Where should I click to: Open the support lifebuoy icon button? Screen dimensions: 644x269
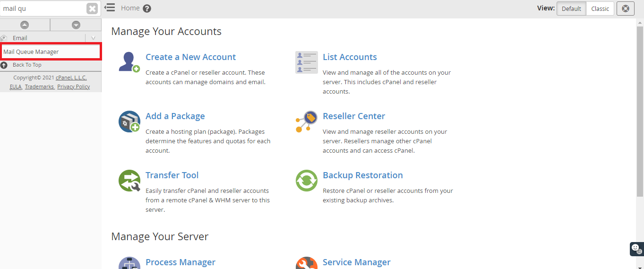pyautogui.click(x=626, y=9)
